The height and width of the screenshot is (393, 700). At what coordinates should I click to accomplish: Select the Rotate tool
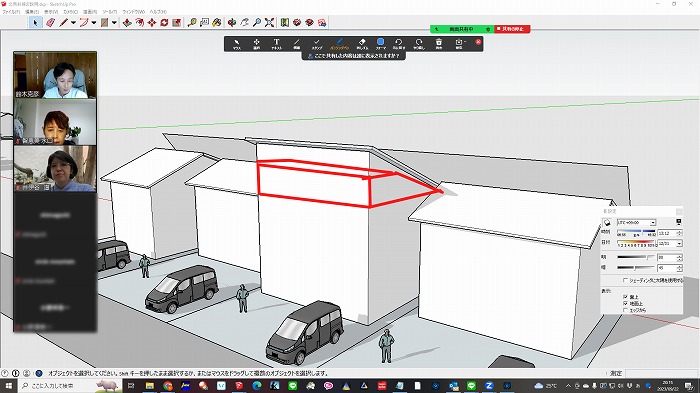[x=164, y=22]
